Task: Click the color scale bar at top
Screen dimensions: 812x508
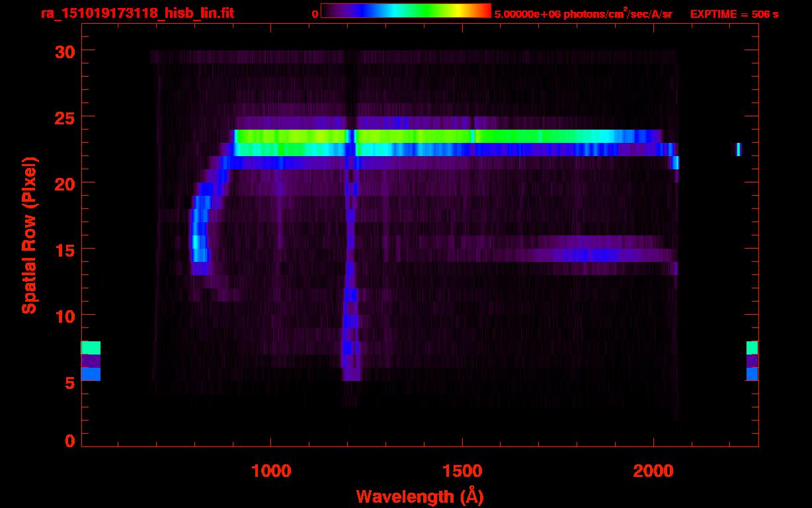Action: click(x=406, y=11)
